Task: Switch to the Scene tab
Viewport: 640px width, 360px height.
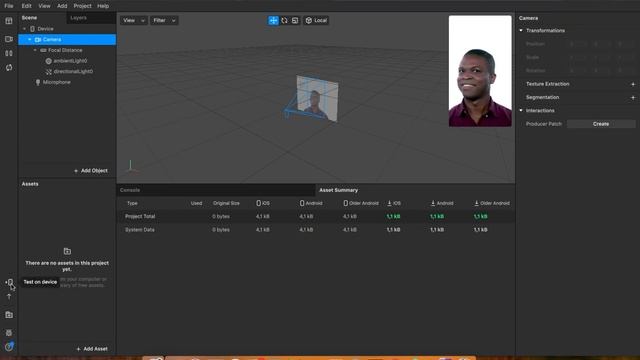Action: pos(29,18)
